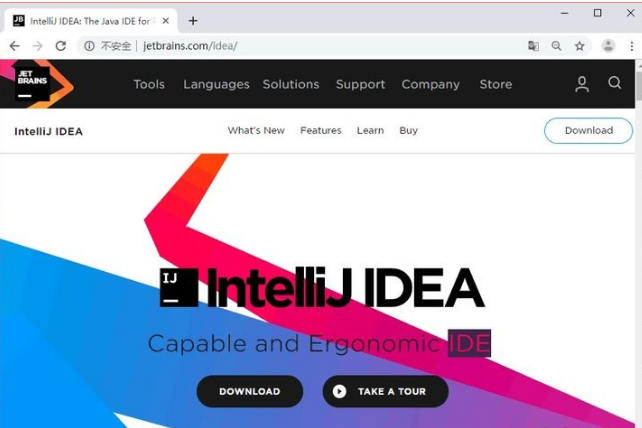Open the Features page link
642x428 pixels.
click(321, 130)
